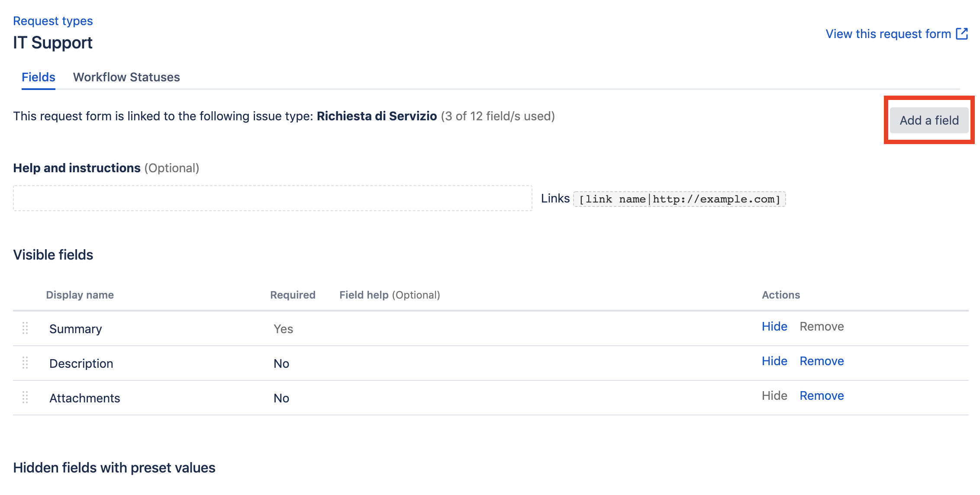The width and height of the screenshot is (980, 495).
Task: Click the No required value for Attachments
Action: pos(281,398)
